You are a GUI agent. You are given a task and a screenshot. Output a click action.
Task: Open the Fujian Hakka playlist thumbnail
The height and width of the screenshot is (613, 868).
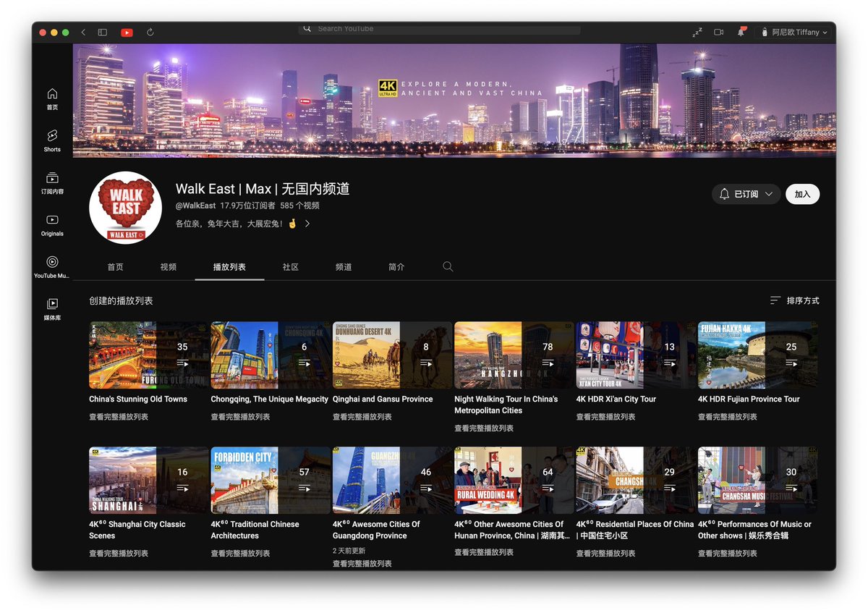757,355
